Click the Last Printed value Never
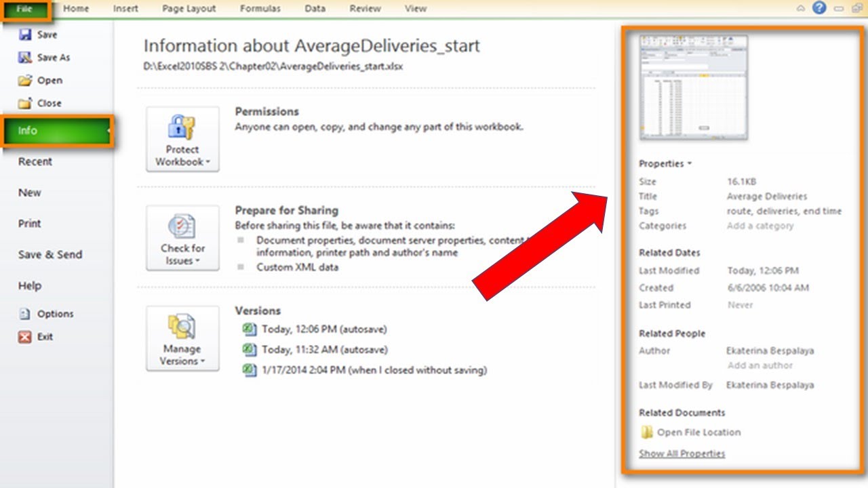868x488 pixels. point(741,305)
